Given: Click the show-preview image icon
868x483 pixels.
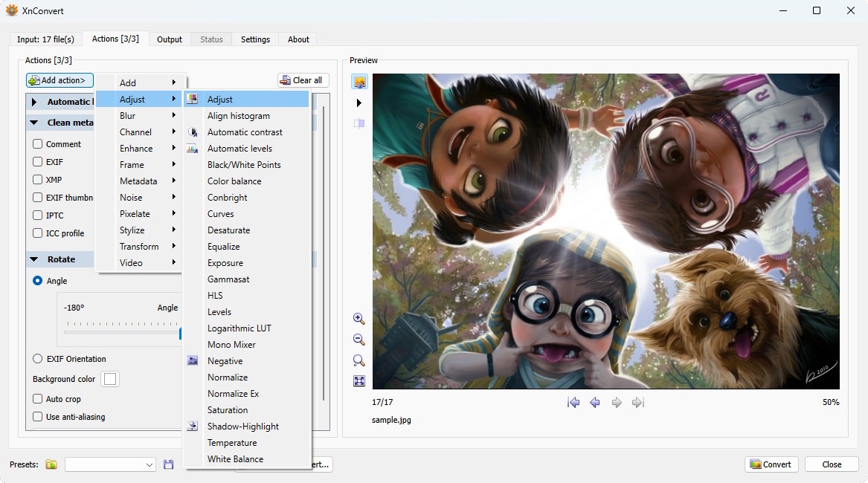Looking at the screenshot, I should (359, 82).
